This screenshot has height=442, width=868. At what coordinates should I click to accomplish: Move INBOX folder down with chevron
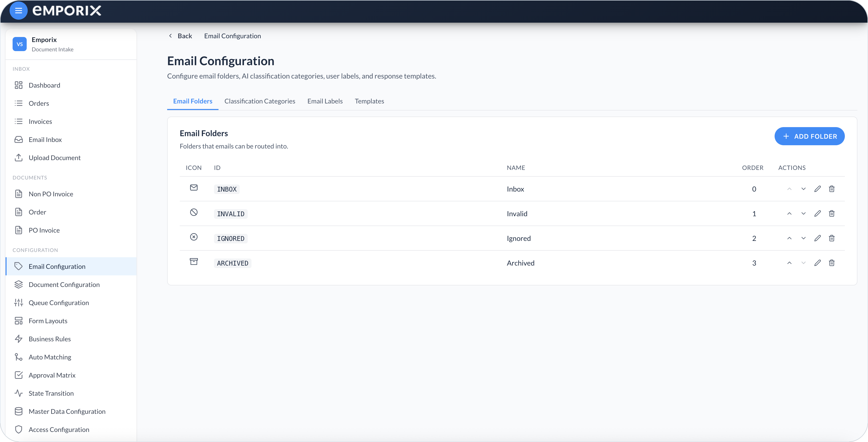803,189
